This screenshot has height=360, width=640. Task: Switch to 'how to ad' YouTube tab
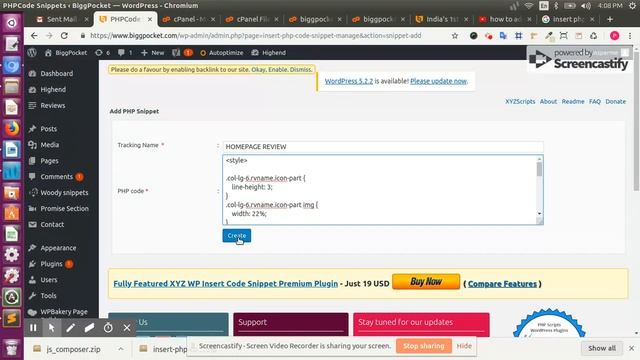coord(505,19)
